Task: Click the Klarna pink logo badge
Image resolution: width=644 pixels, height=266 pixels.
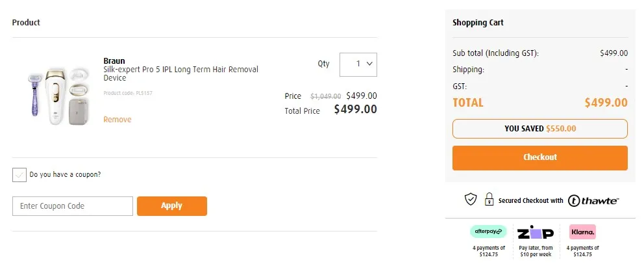Action: 582,232
